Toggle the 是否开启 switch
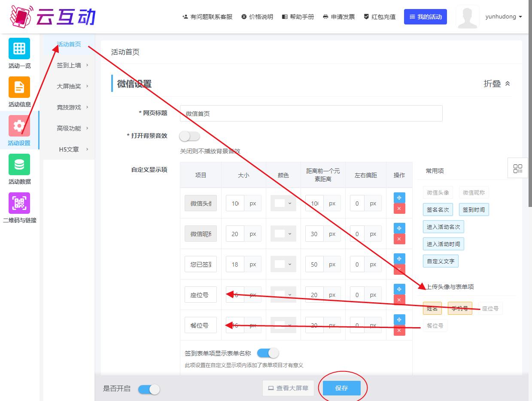Screen dimensions: 532x401 click(x=149, y=389)
